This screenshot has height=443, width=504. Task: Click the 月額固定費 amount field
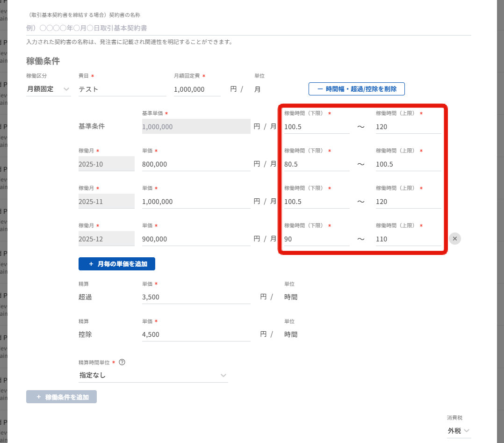click(197, 89)
